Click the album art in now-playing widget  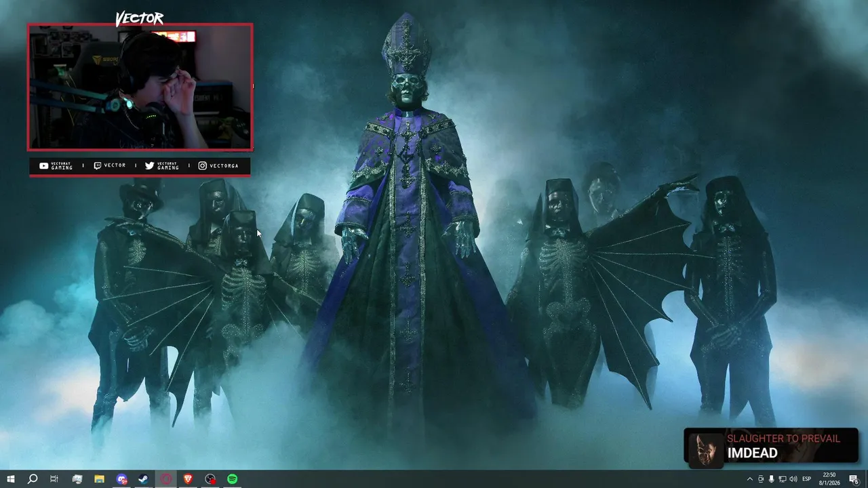[706, 450]
